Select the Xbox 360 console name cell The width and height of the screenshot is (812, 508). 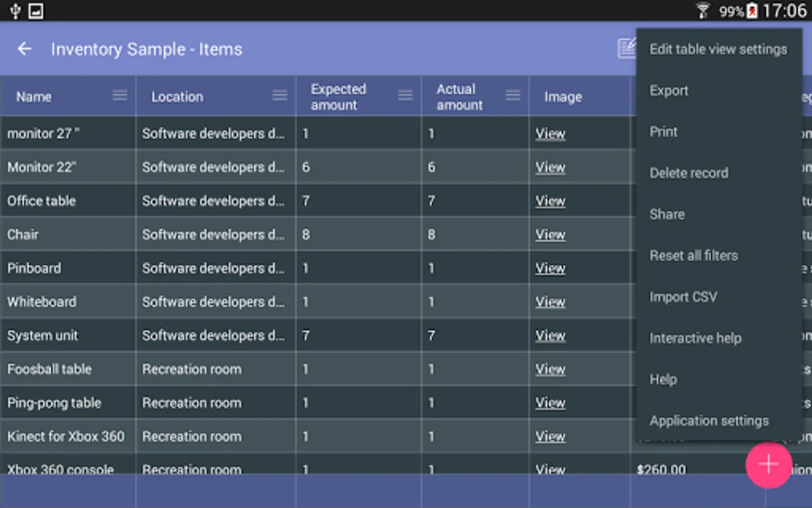[x=68, y=464]
